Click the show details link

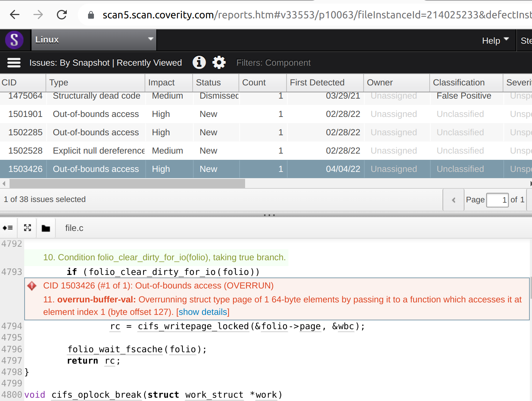click(x=203, y=312)
